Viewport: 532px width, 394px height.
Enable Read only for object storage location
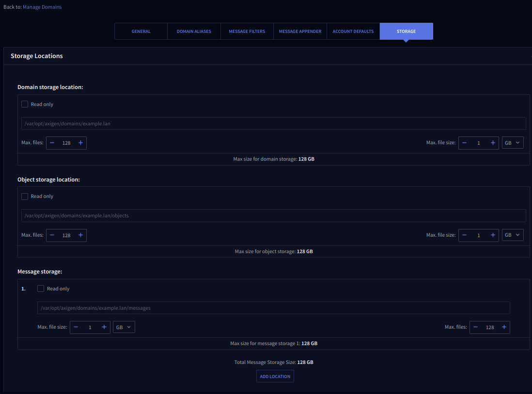25,197
